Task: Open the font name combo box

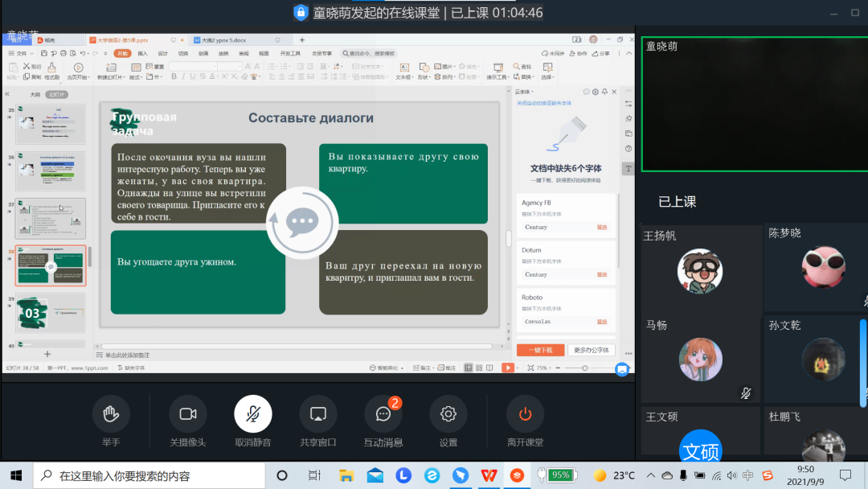Action: point(193,67)
